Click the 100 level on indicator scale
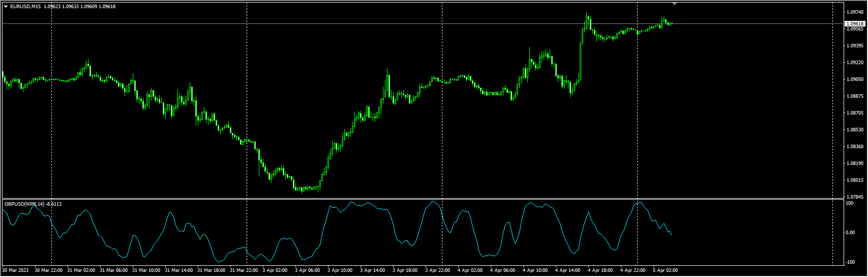Screen dimensions: 868x277 849,203
